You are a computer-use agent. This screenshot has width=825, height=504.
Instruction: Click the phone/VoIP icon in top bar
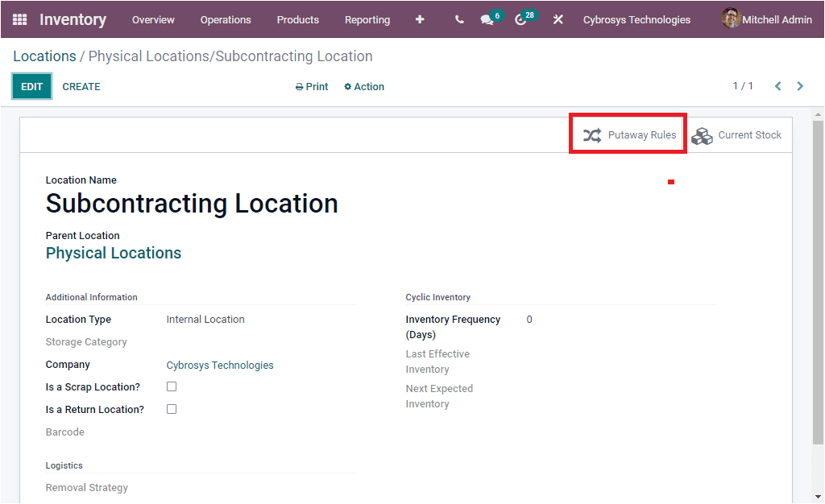[x=458, y=19]
